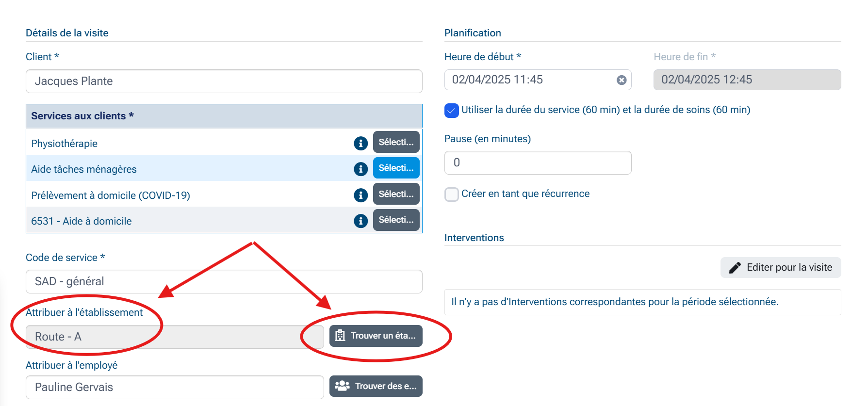Click the Client field Jacques Plante
The height and width of the screenshot is (406, 868).
click(x=224, y=81)
